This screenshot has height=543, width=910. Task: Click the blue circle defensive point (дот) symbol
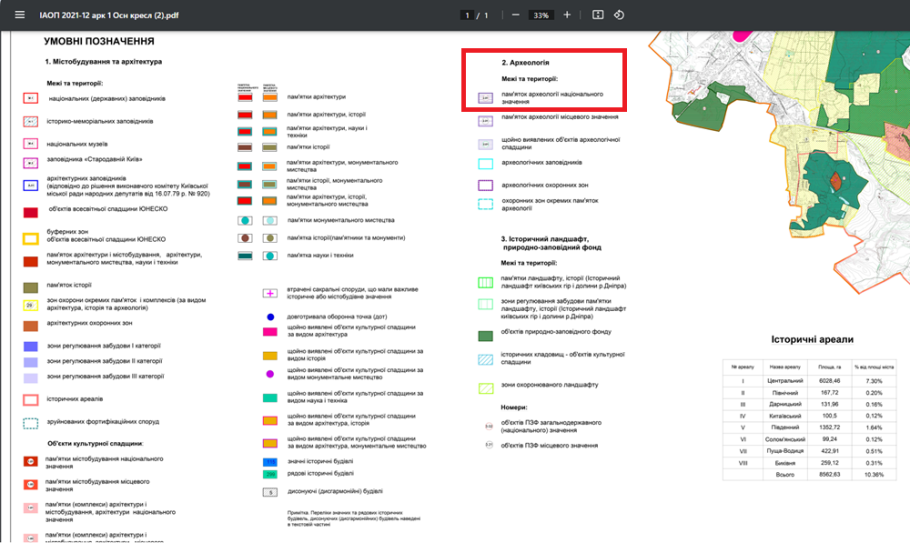[x=270, y=317]
